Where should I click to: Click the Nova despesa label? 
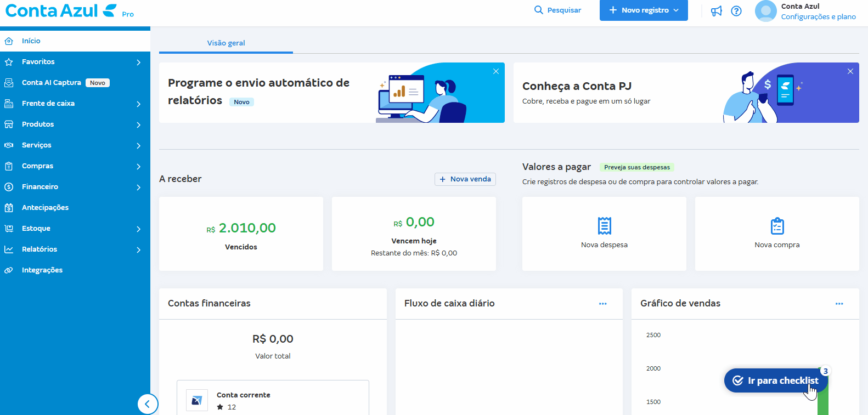(604, 245)
